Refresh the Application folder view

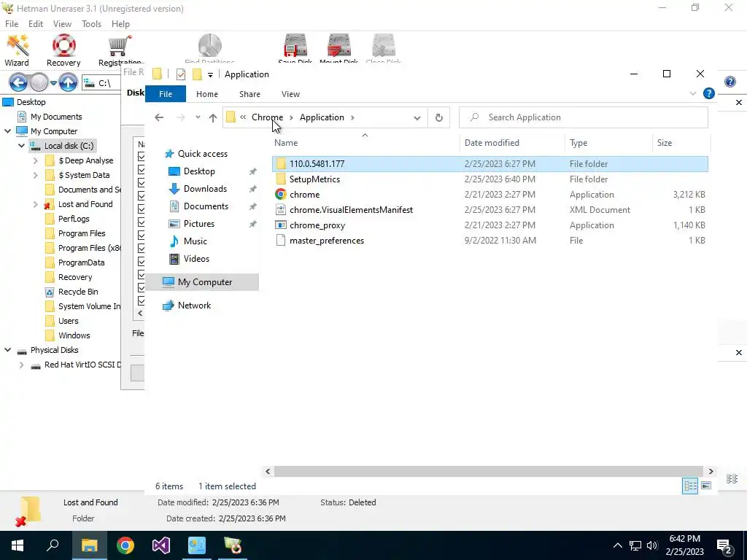point(438,117)
